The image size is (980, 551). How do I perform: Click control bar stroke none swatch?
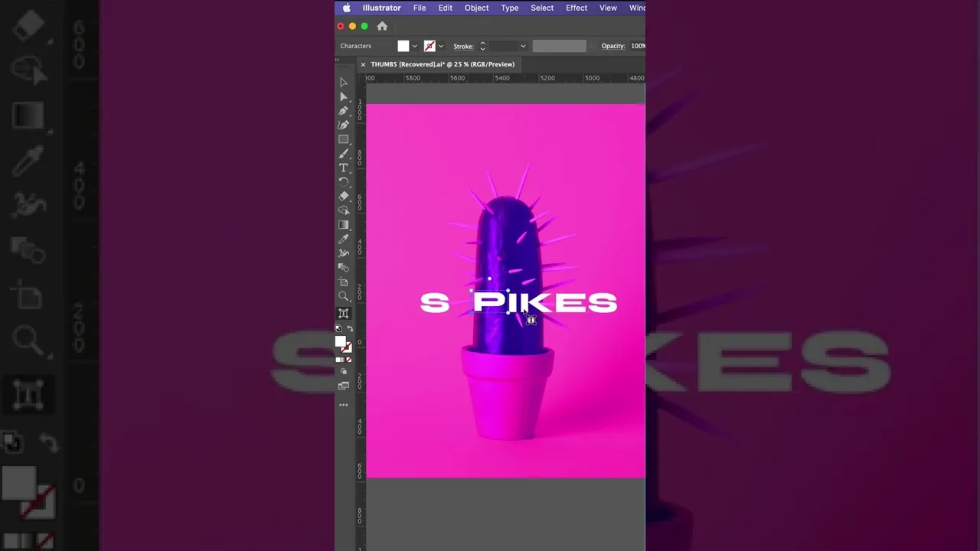pos(430,46)
